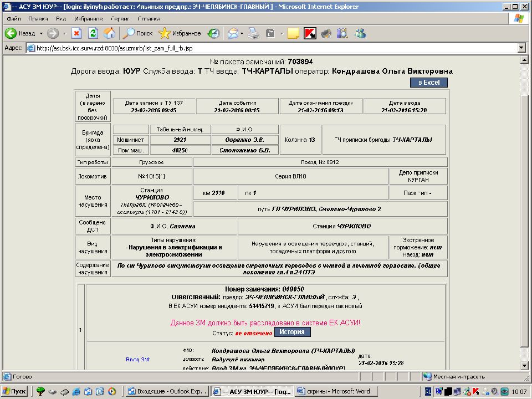
Task: Click the yellow note toolbar icon
Action: 293,33
